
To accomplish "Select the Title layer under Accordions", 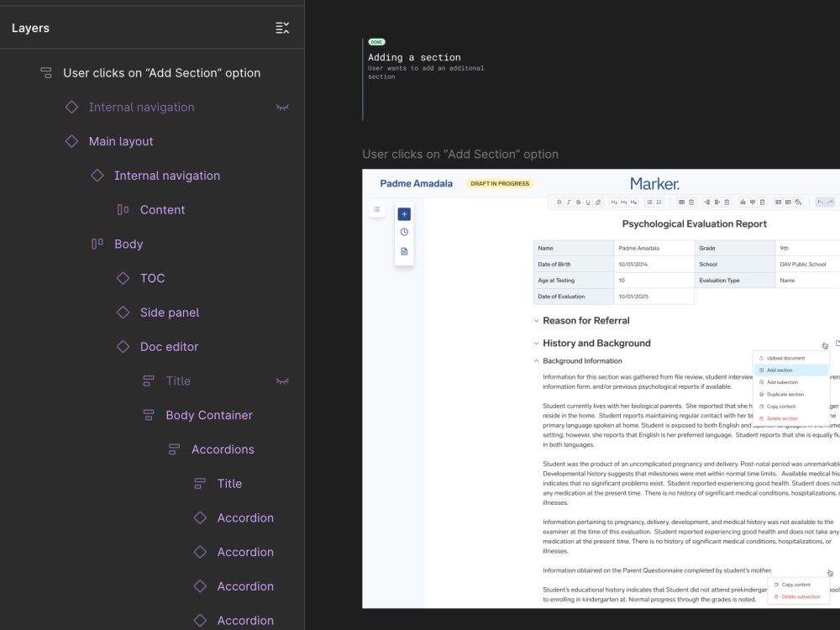I will click(152, 484).
